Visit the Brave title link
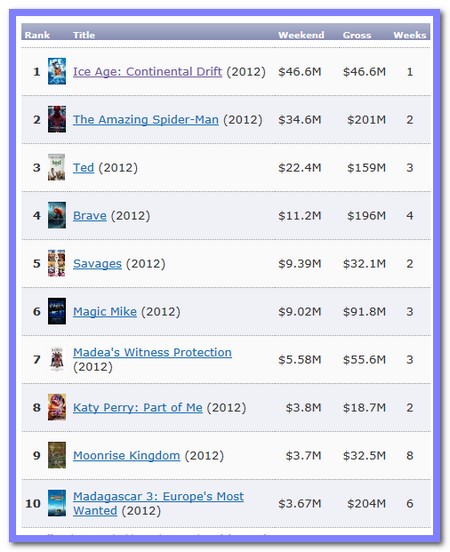Viewport: 450px width, 552px height. tap(89, 215)
